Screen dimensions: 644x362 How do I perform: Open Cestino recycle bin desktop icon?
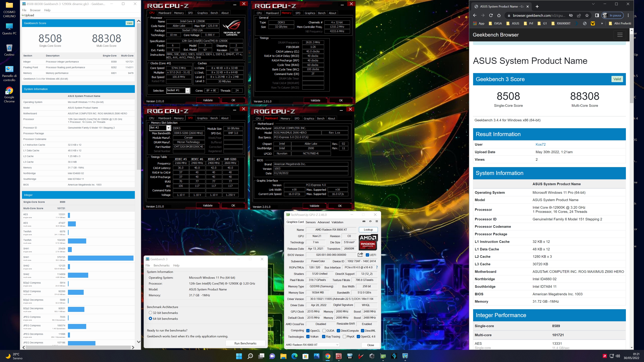pos(9,50)
